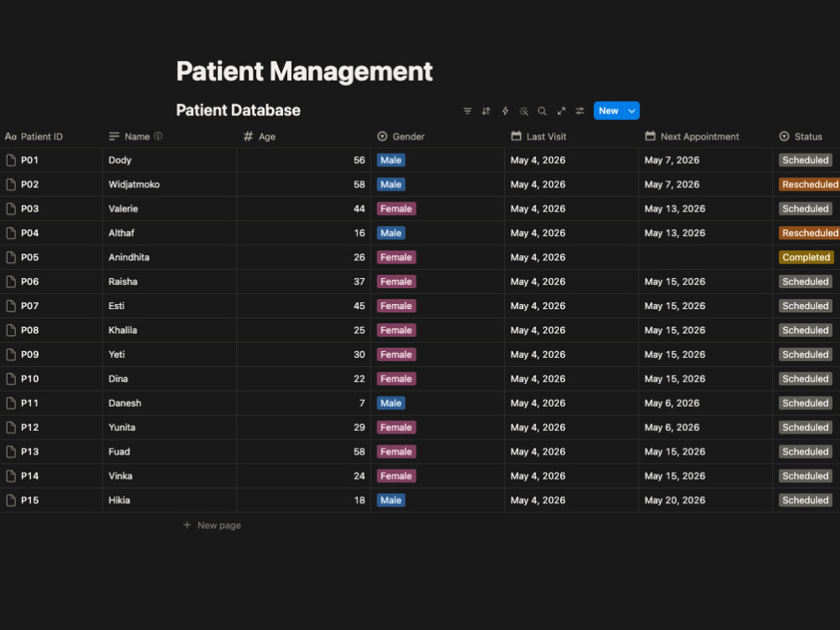
Task: Select Scheduled status for Dody row
Action: tap(806, 160)
